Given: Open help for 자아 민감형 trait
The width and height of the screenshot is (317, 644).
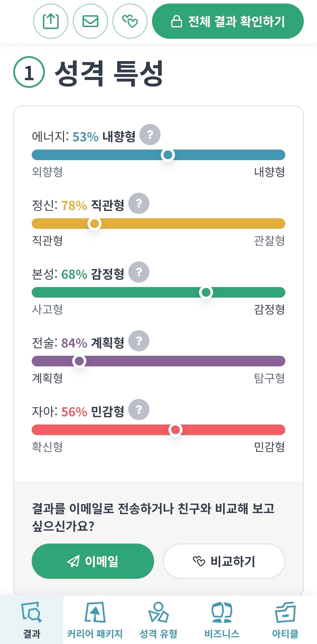Looking at the screenshot, I should [x=139, y=410].
